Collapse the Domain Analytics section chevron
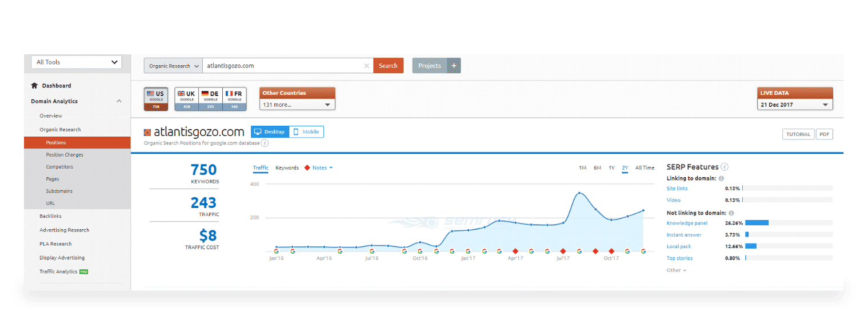 point(119,101)
